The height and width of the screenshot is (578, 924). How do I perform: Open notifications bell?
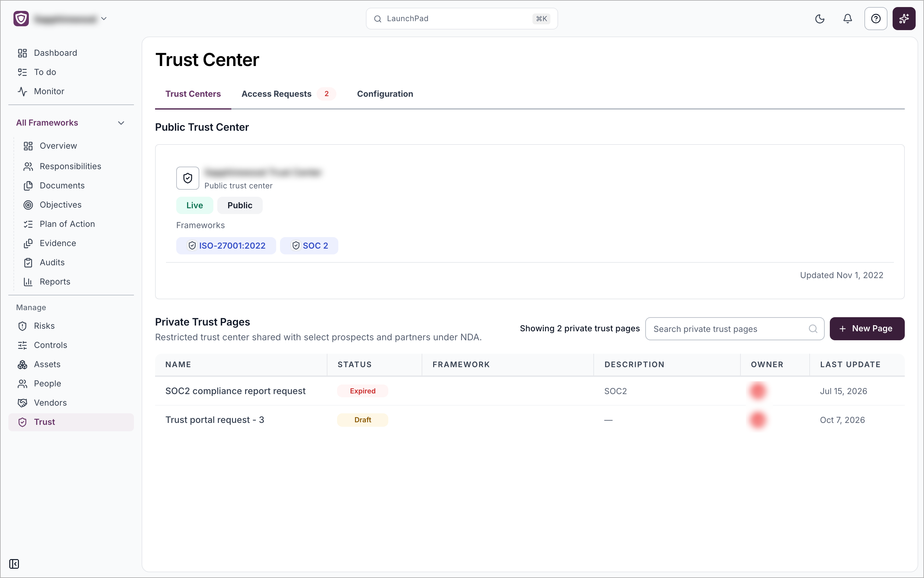tap(847, 18)
